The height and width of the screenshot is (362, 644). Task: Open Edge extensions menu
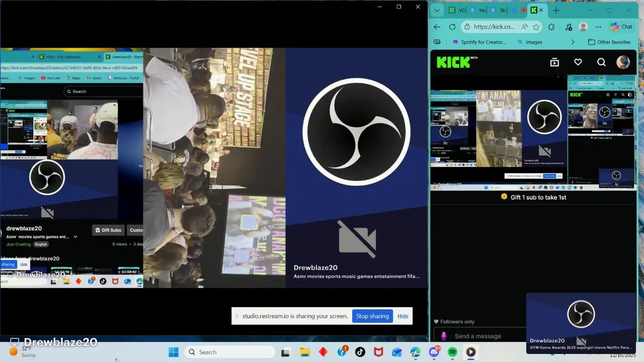pyautogui.click(x=551, y=27)
